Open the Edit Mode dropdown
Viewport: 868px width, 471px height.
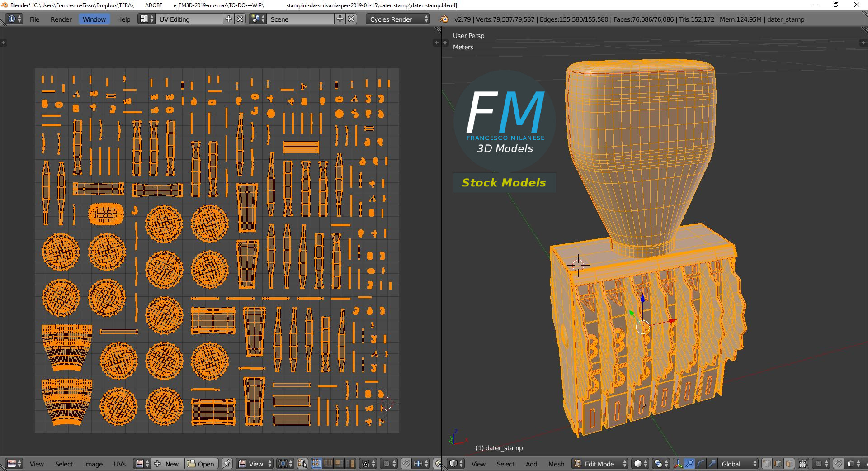599,464
